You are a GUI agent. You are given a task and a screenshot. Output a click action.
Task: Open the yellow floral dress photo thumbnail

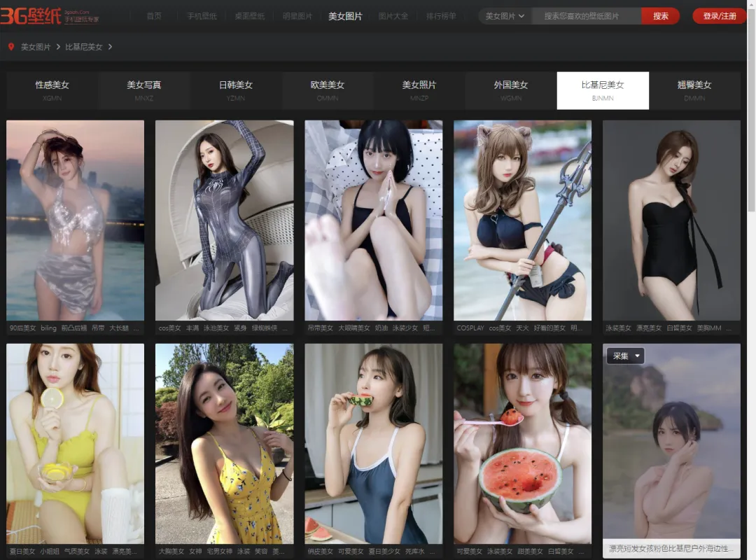point(224,442)
